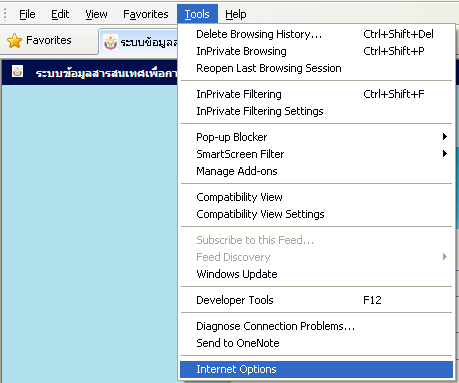Select the Thai-titled browser tab
This screenshot has width=459, height=383.
pos(138,42)
